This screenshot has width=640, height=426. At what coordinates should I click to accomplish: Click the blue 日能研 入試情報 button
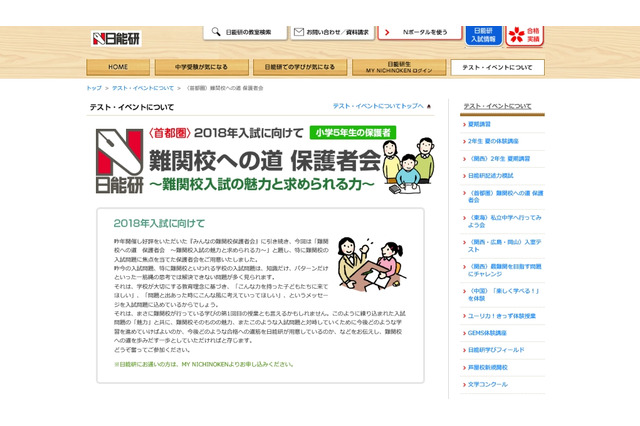pyautogui.click(x=484, y=35)
